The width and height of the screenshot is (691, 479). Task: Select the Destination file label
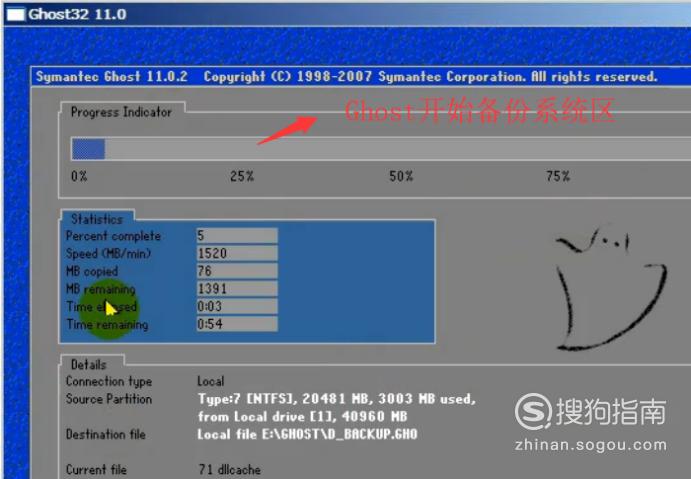click(x=106, y=434)
